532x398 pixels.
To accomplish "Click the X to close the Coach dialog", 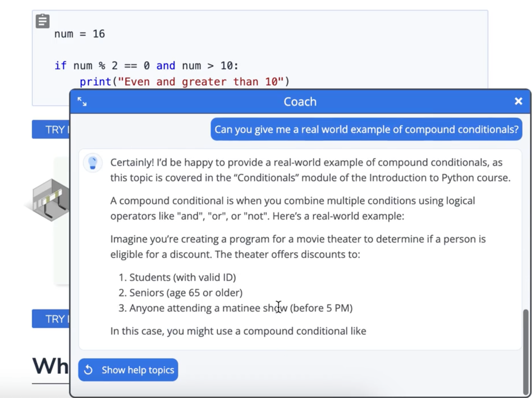I will [518, 101].
